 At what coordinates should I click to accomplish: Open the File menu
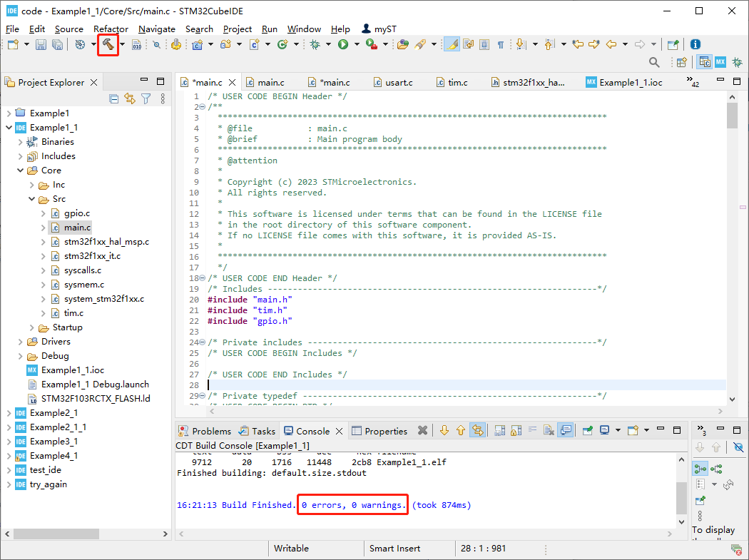12,29
